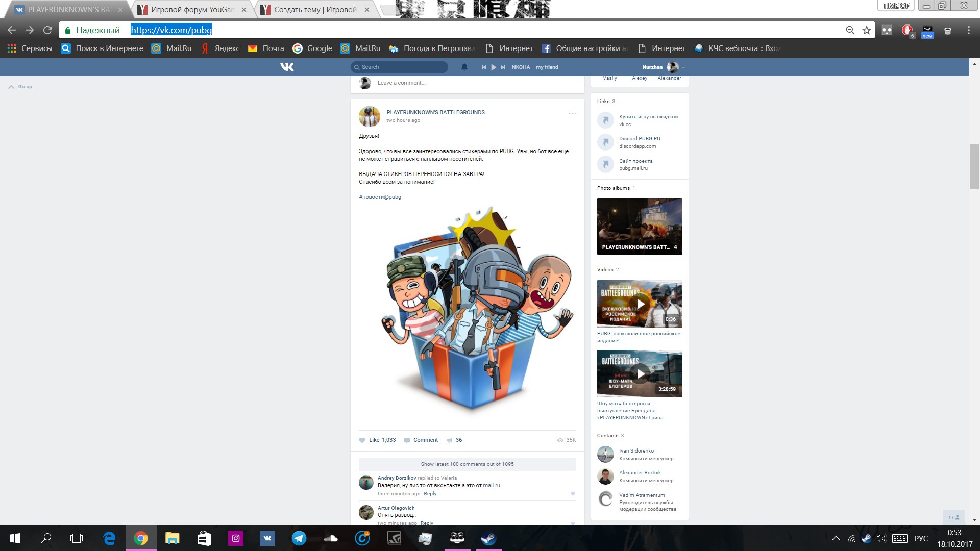Open the 17 online friends chat counter

click(953, 517)
